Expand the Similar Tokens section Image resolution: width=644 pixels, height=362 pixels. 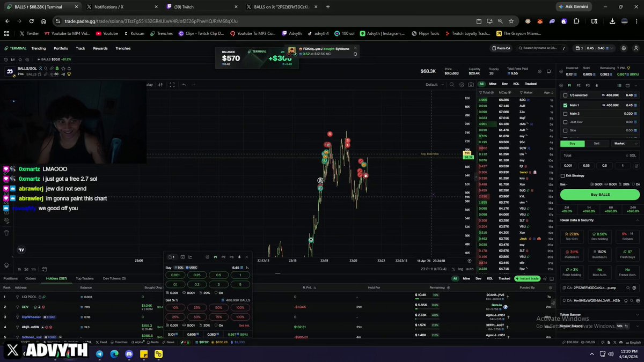click(x=636, y=326)
